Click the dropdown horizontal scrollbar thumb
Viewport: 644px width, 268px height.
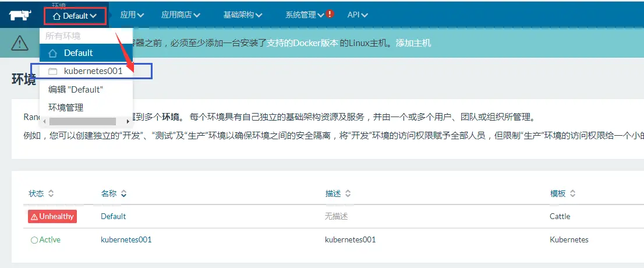click(x=82, y=122)
